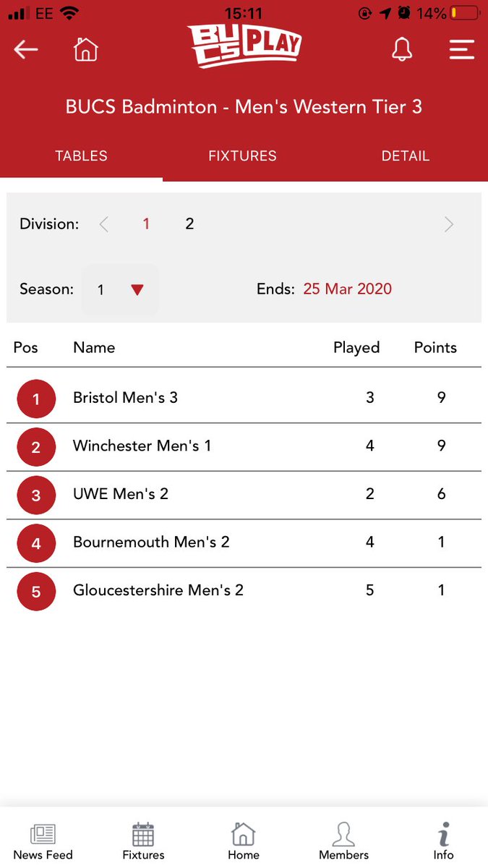Select division 1
Screen dimensions: 488x868
[146, 224]
